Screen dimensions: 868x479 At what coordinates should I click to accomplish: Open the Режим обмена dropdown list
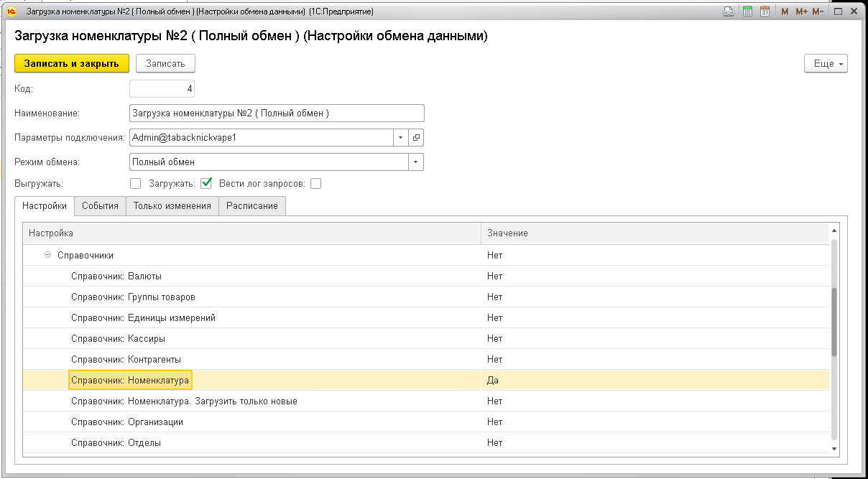pos(415,162)
